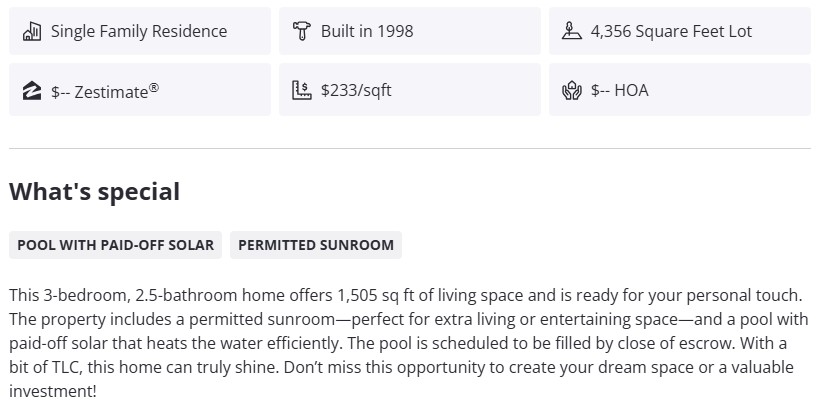Click the hammer icon next to Built in 1998

pos(301,31)
